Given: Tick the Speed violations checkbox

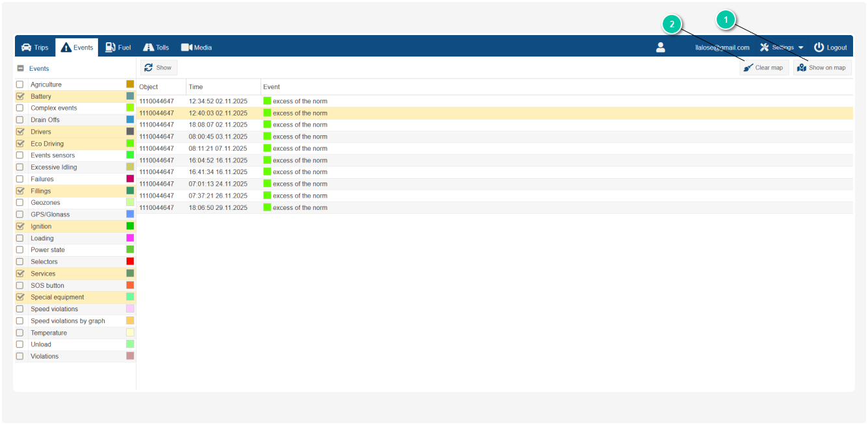Looking at the screenshot, I should pos(19,309).
